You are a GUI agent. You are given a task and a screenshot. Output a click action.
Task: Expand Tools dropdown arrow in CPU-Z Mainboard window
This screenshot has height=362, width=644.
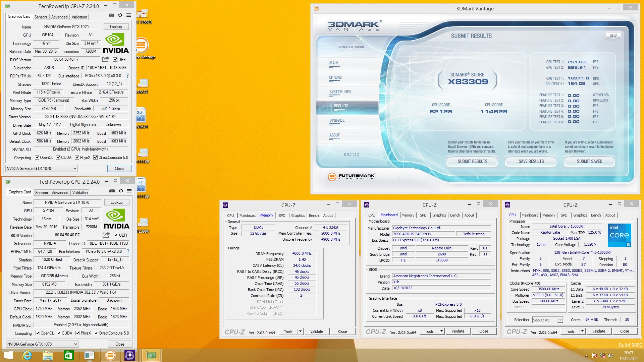[x=441, y=331]
